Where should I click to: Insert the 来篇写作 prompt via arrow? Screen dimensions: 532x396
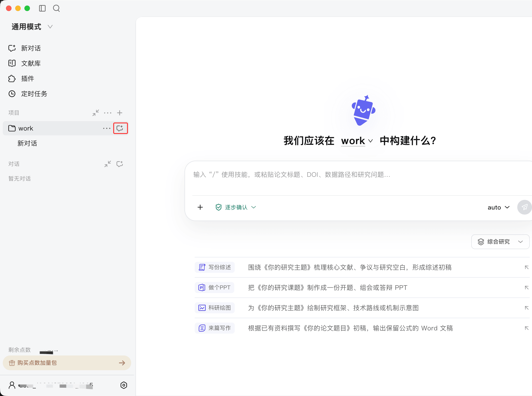[526, 328]
